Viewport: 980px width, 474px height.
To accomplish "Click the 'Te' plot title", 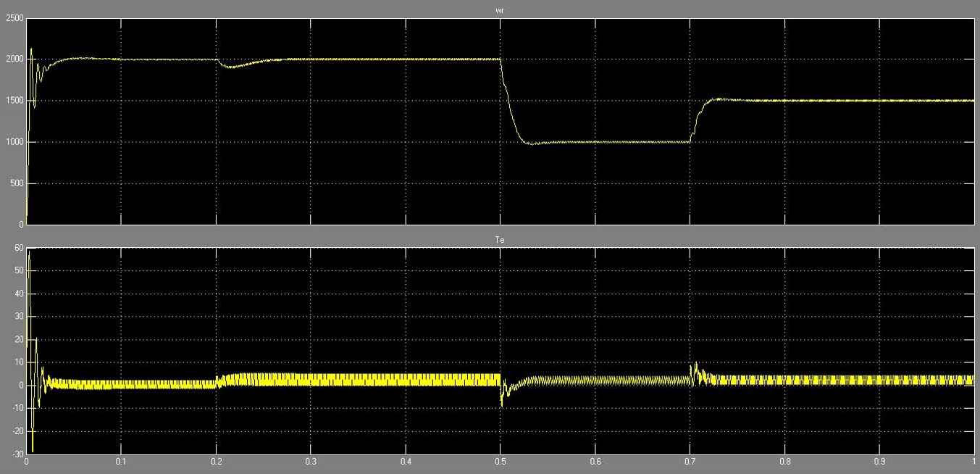I will tap(501, 239).
